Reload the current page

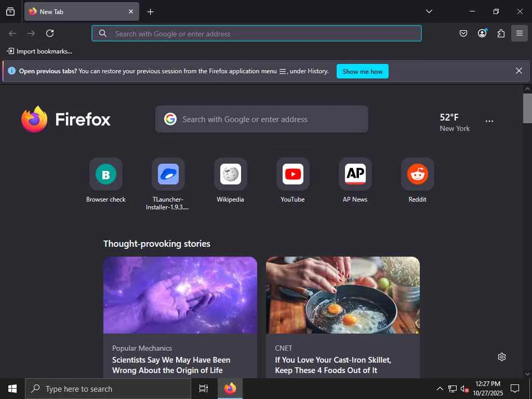pyautogui.click(x=50, y=33)
